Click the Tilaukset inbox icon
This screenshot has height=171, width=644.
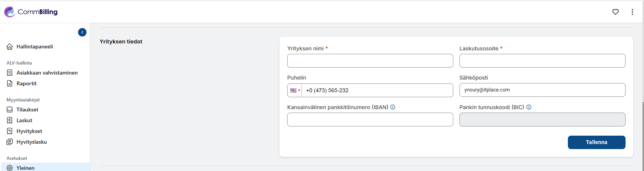pos(10,110)
